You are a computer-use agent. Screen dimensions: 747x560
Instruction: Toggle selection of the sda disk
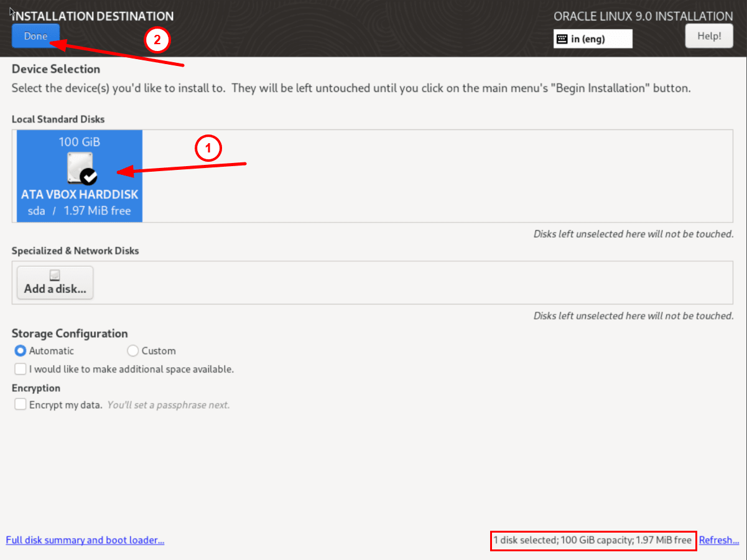[x=79, y=175]
